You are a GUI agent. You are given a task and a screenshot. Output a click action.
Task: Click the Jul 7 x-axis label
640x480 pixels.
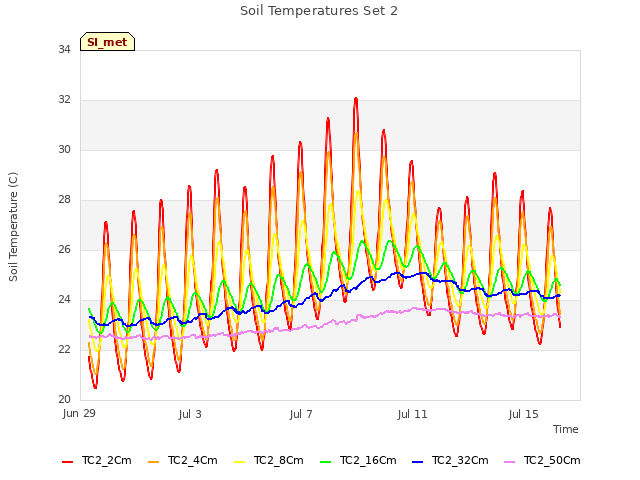click(301, 414)
